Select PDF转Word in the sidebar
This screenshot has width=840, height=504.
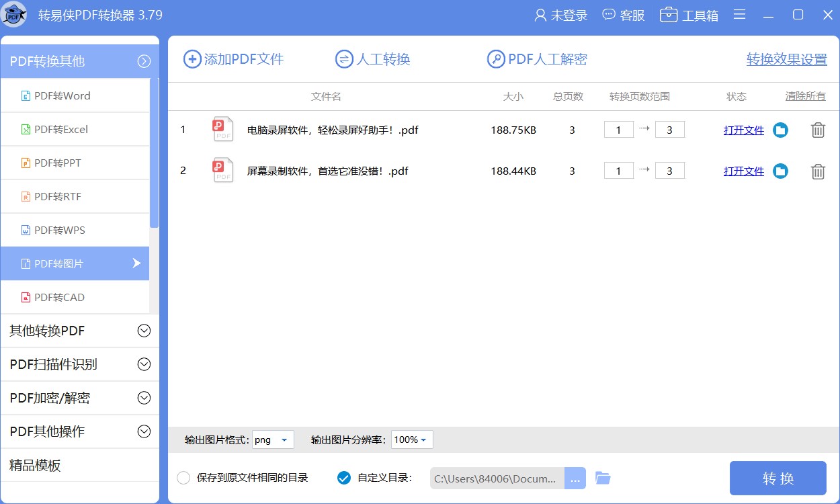click(75, 95)
